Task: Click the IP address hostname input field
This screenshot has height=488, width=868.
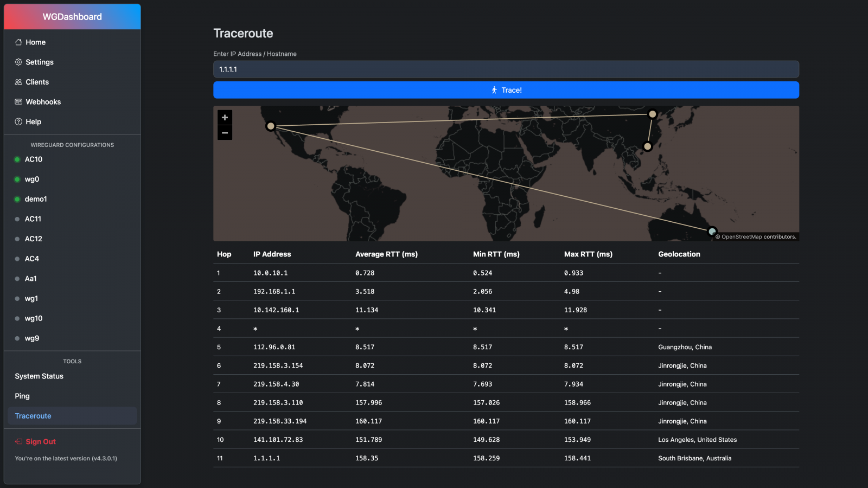Action: pos(506,69)
